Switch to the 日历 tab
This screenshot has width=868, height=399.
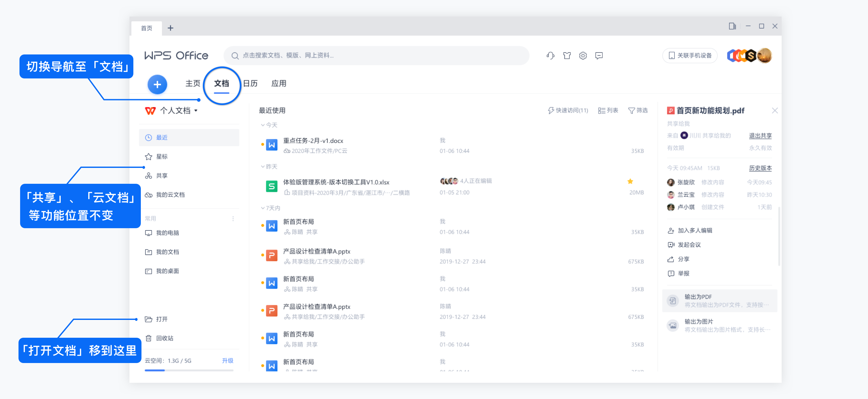pyautogui.click(x=250, y=84)
